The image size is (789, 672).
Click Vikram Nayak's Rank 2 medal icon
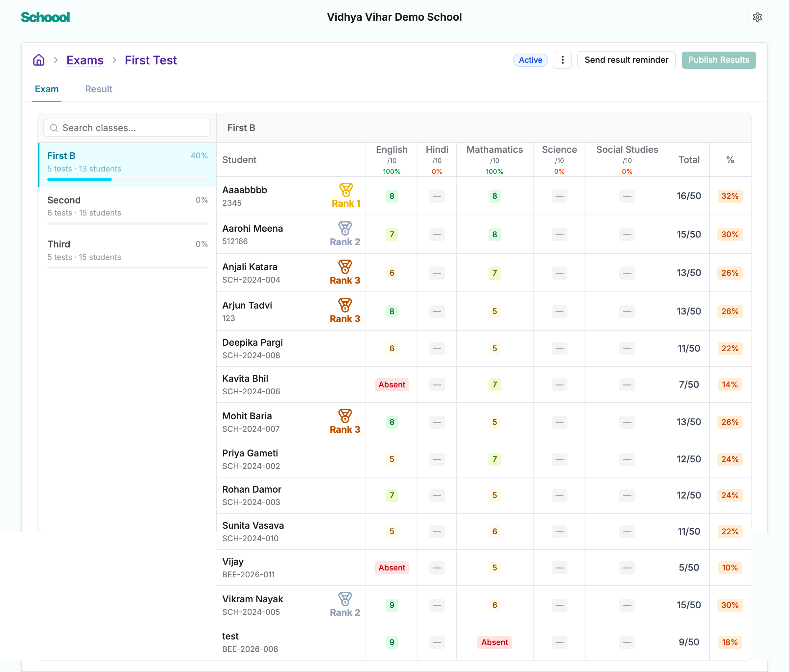click(345, 599)
